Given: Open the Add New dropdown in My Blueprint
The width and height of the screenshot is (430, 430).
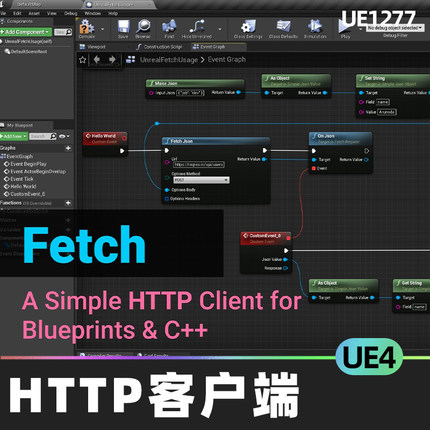Looking at the screenshot, I should pos(13,136).
